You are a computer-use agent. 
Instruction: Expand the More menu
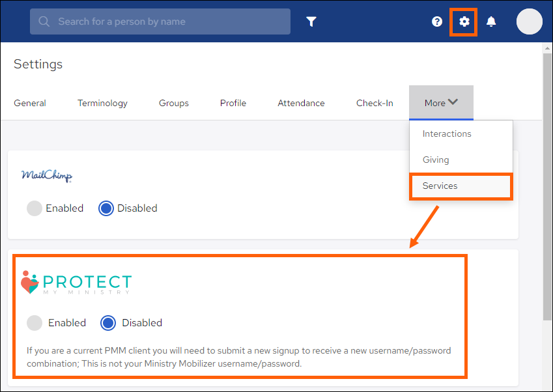click(441, 102)
